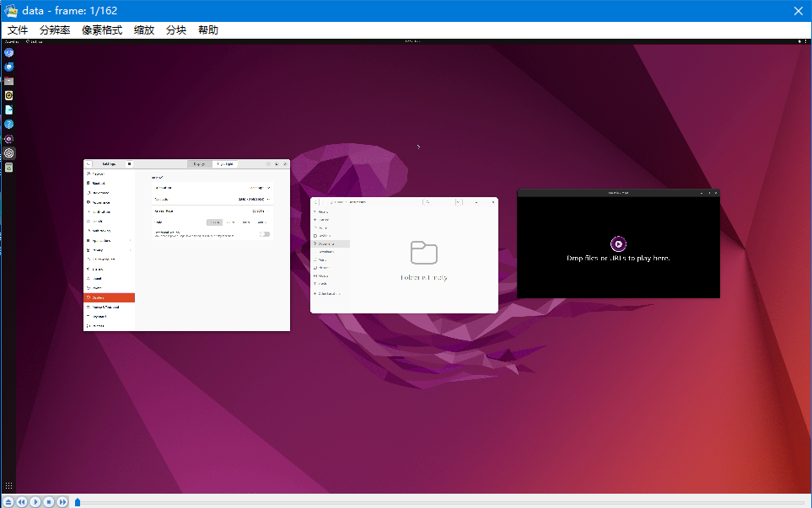The height and width of the screenshot is (508, 812).
Task: Click the play icon in the media player window
Action: pyautogui.click(x=618, y=243)
